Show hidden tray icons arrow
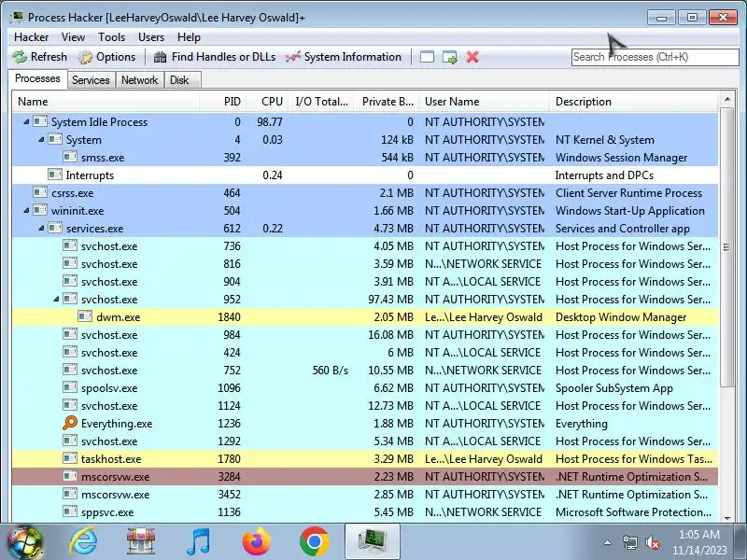The image size is (747, 560). coord(607,542)
